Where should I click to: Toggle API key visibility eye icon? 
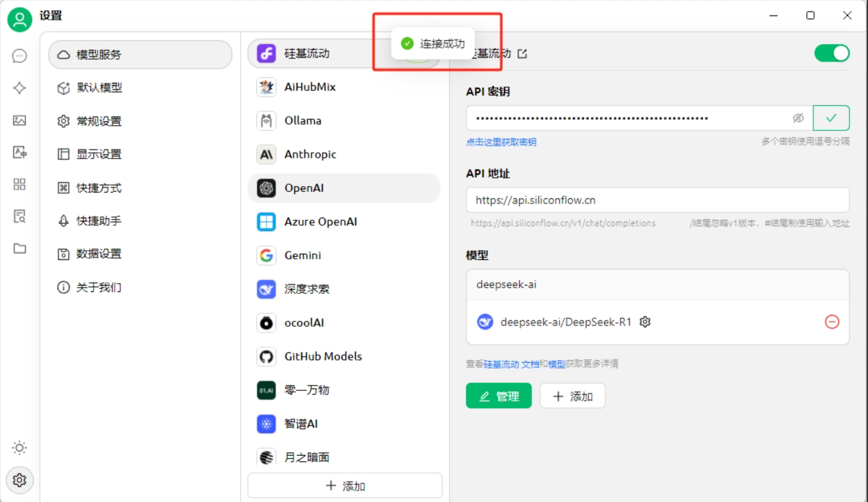[x=799, y=118]
